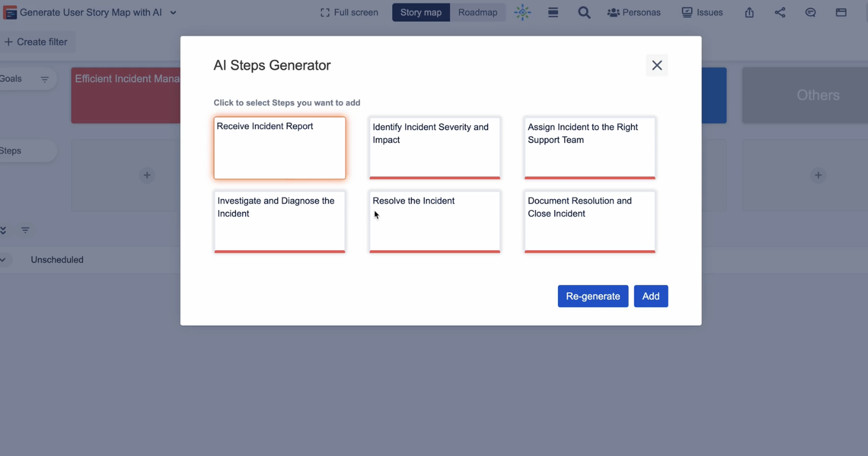Click the Add button in dialog

tap(650, 296)
